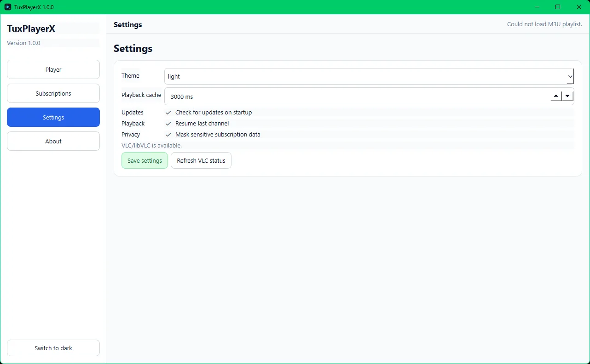Viewport: 590px width, 364px height.
Task: Select the Settings sidebar item
Action: [x=53, y=117]
